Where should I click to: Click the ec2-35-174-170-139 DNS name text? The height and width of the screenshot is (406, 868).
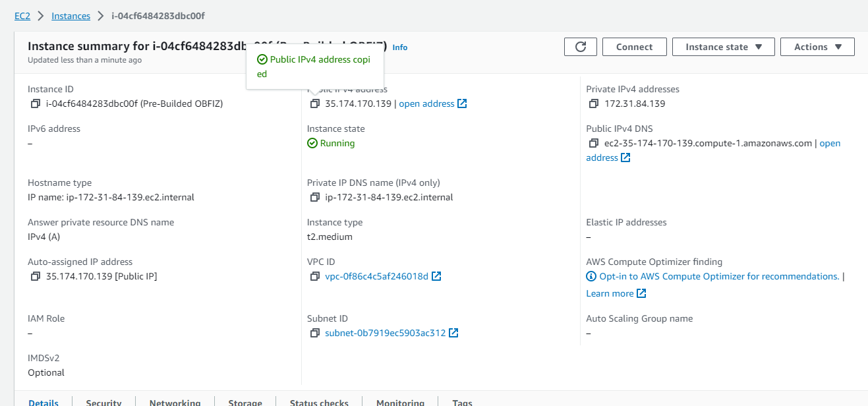click(x=709, y=143)
